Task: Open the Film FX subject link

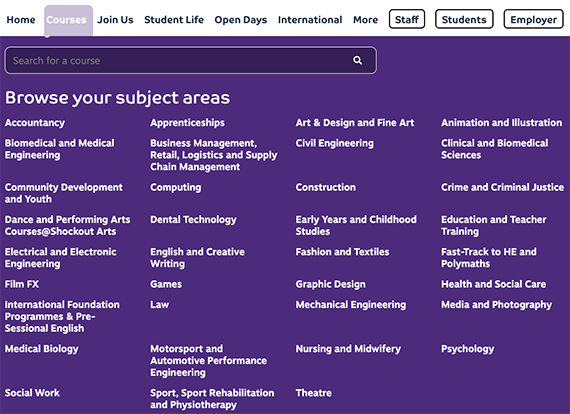Action: click(x=22, y=284)
